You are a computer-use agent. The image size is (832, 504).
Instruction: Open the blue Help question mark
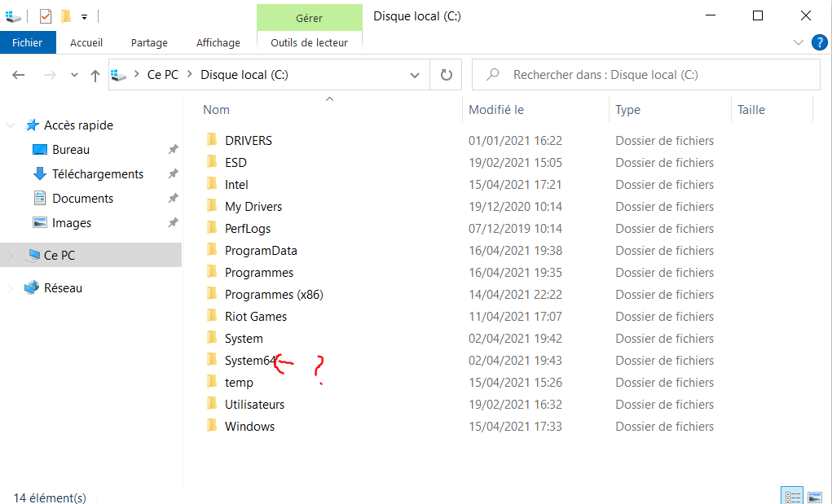(x=819, y=42)
